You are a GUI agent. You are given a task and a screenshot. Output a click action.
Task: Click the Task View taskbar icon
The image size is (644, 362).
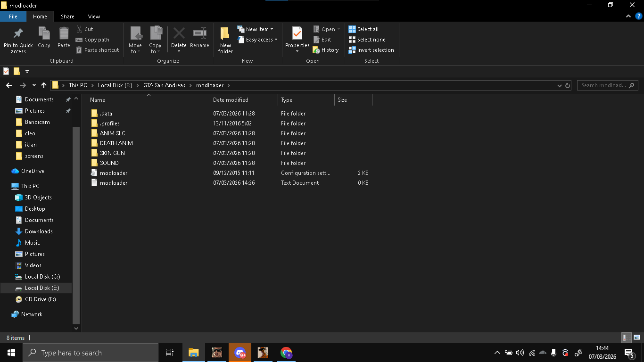tap(170, 353)
